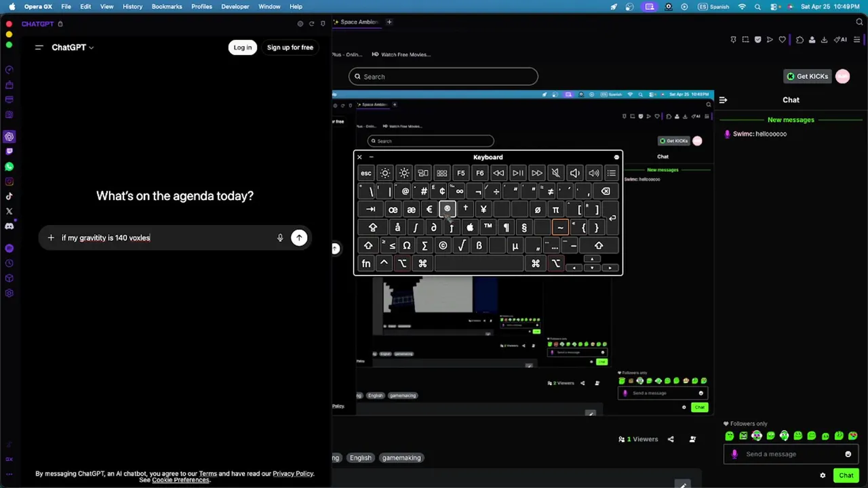Open Wi-Fi status in menu bar
The width and height of the screenshot is (868, 488).
point(742,7)
